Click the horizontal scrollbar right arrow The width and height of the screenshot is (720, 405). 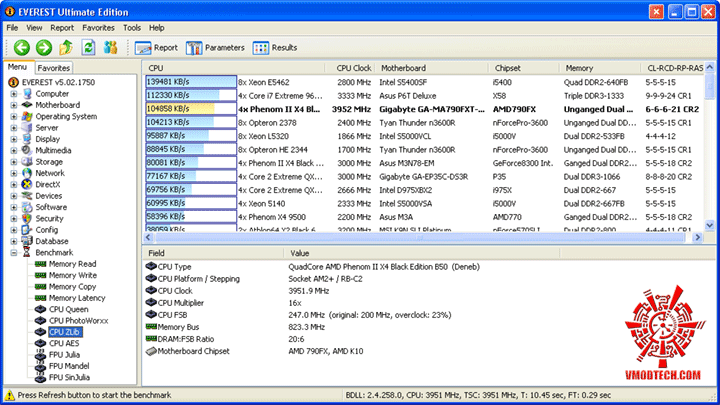[698, 237]
